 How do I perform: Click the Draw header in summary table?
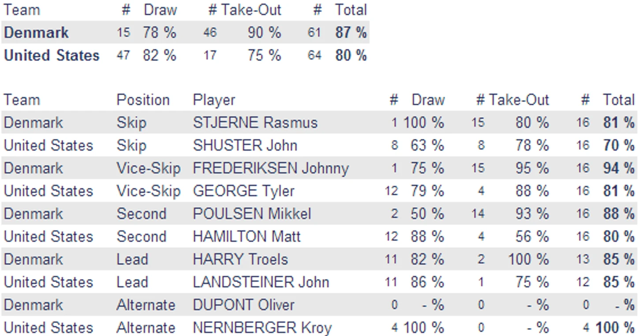click(160, 10)
